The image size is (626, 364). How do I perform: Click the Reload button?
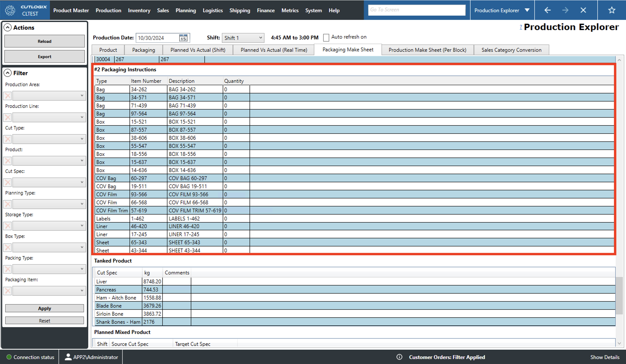[45, 41]
